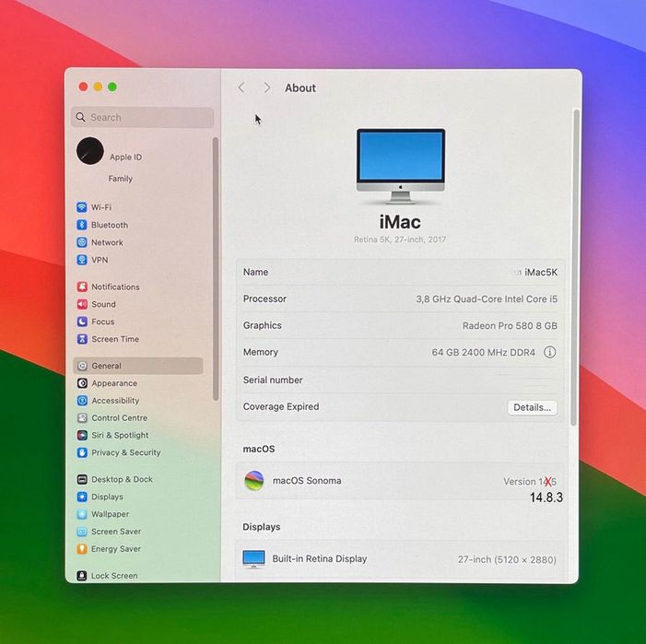Select the Apple ID label
The width and height of the screenshot is (646, 644).
click(125, 157)
